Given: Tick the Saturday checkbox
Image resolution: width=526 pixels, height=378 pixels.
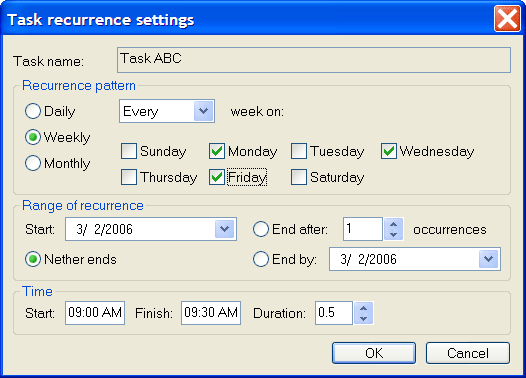Looking at the screenshot, I should pos(299,177).
